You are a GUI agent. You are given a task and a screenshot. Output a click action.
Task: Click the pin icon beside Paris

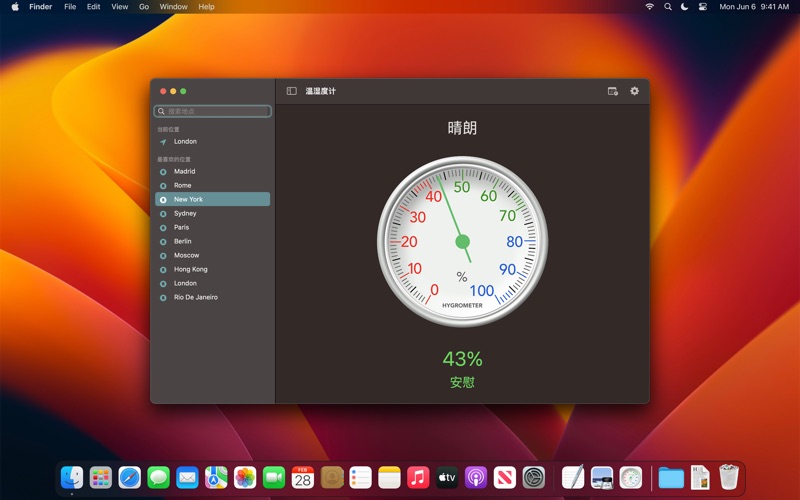(163, 228)
